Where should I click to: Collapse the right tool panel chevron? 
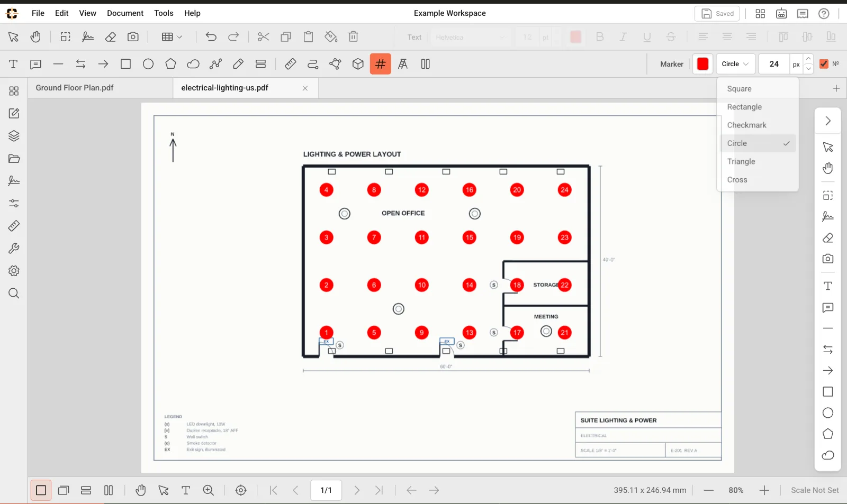(x=828, y=121)
